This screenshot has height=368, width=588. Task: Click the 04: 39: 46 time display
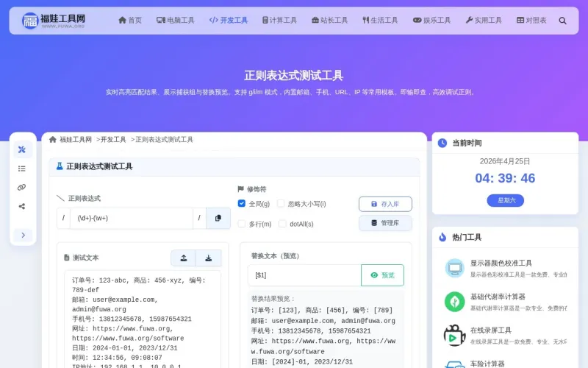[x=505, y=178]
